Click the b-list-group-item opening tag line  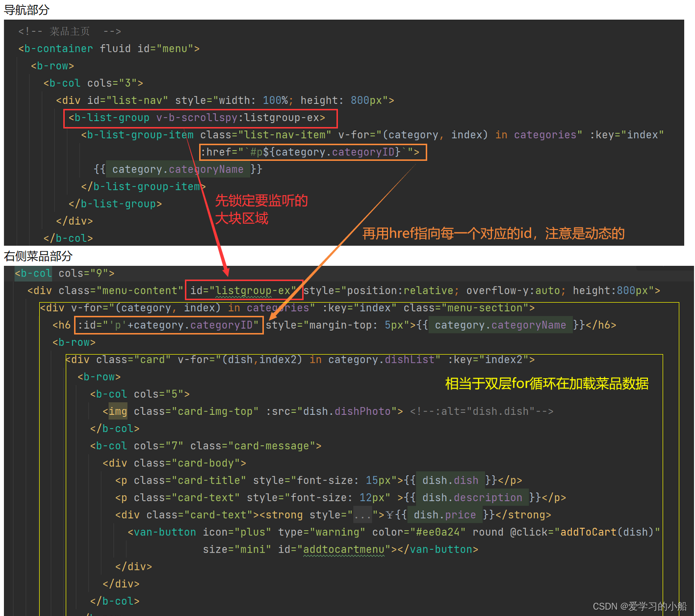[372, 135]
